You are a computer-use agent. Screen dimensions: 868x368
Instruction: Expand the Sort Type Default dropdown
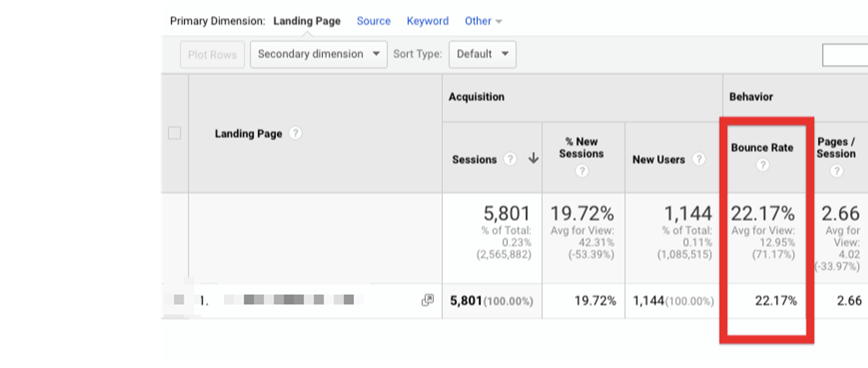[482, 54]
